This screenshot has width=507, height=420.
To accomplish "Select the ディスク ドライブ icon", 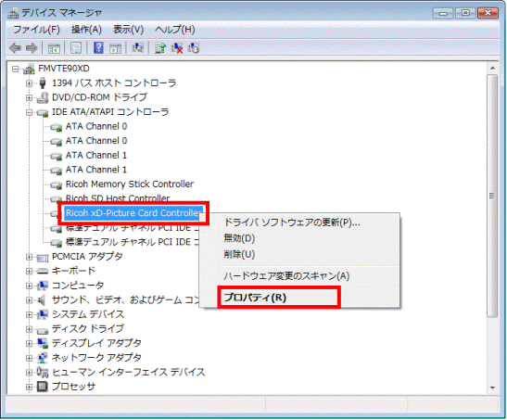I will point(43,330).
